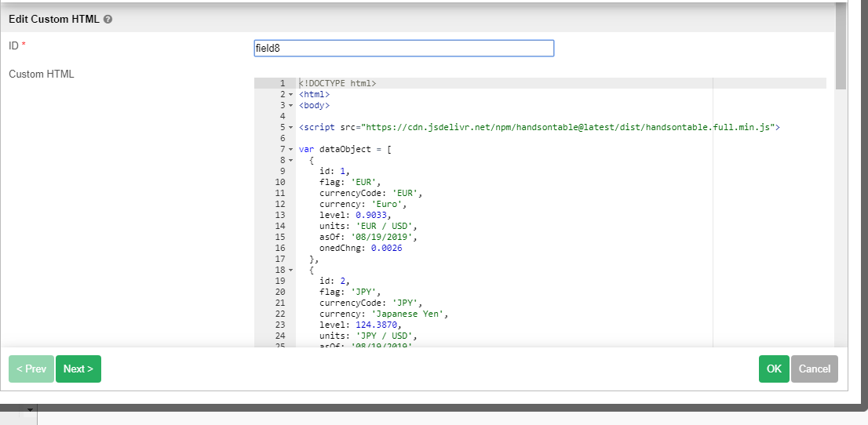Collapse the script tag on line 5
This screenshot has width=868, height=425.
[290, 127]
